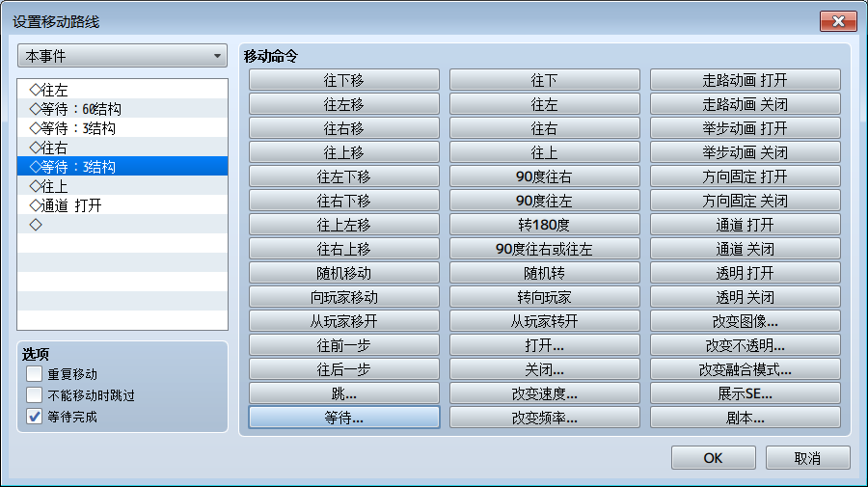Screen dimensions: 868x487
Task: Uncheck the 等待完成 checkbox
Action: pyautogui.click(x=35, y=417)
